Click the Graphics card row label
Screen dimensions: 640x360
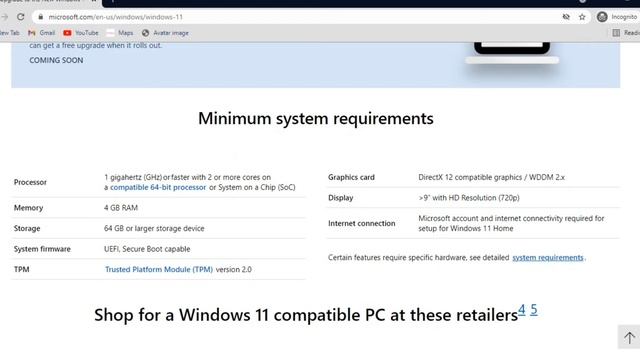351,177
